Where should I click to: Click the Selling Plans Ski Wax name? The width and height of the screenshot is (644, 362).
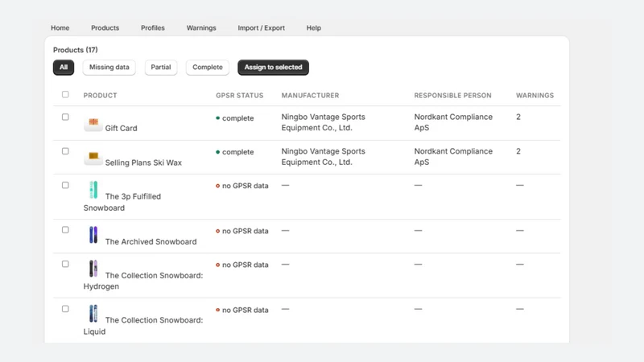point(143,162)
